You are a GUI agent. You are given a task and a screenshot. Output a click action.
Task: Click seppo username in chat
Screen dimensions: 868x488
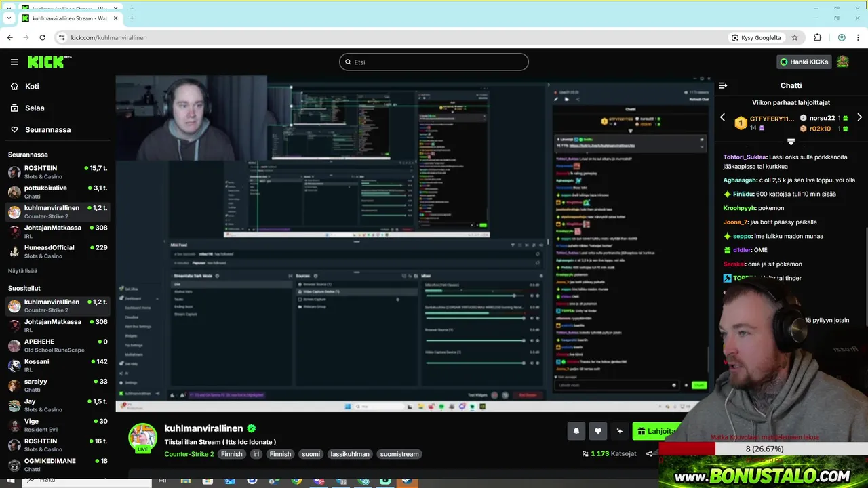click(742, 236)
